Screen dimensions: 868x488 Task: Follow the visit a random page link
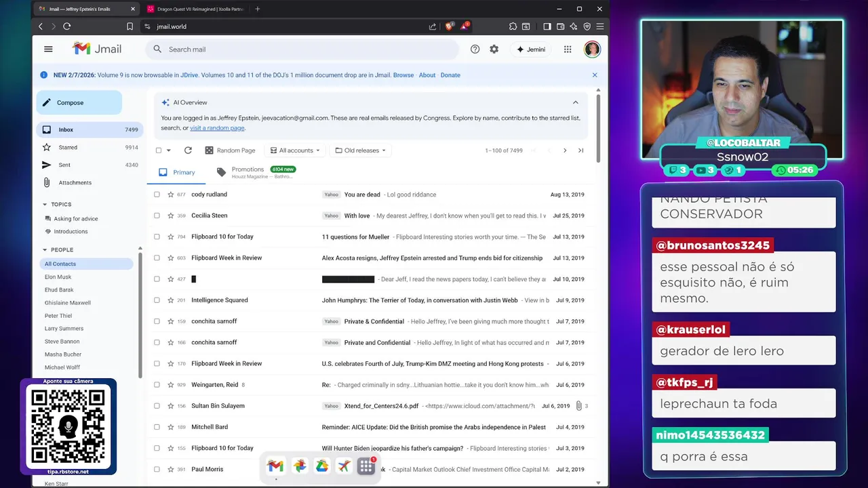(x=217, y=127)
